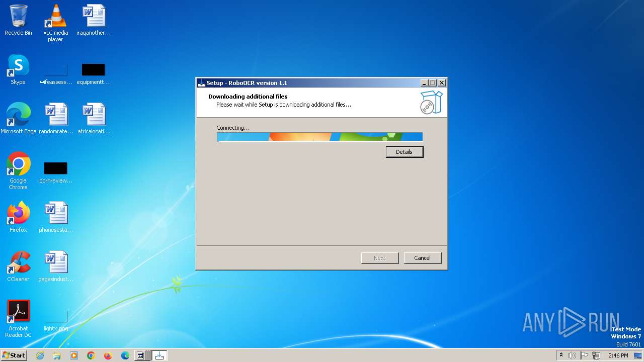
Task: Select the Firefox desktop shortcut
Action: pyautogui.click(x=18, y=217)
